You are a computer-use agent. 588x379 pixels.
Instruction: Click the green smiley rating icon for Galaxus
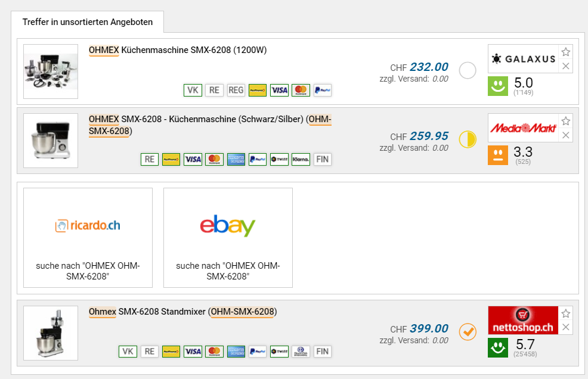[498, 86]
